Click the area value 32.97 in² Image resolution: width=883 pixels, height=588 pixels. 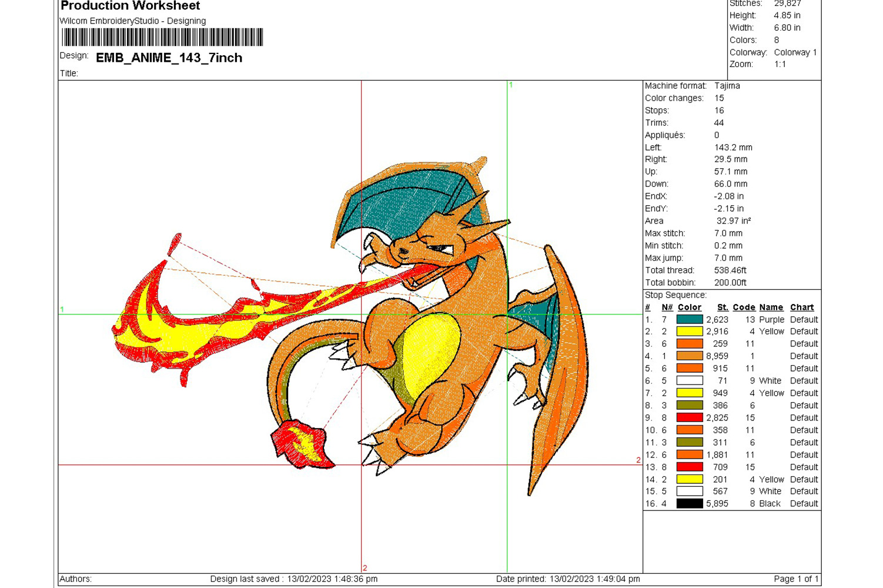tap(734, 221)
